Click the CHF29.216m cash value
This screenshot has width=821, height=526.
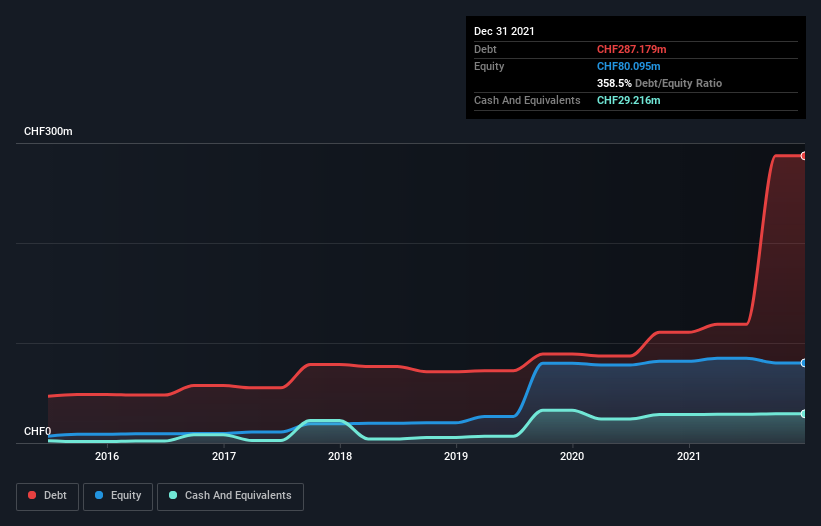(628, 100)
